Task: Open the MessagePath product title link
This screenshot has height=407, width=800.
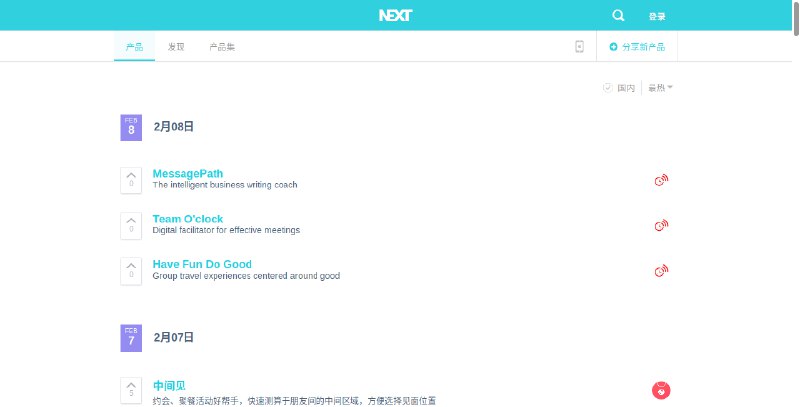Action: (188, 173)
